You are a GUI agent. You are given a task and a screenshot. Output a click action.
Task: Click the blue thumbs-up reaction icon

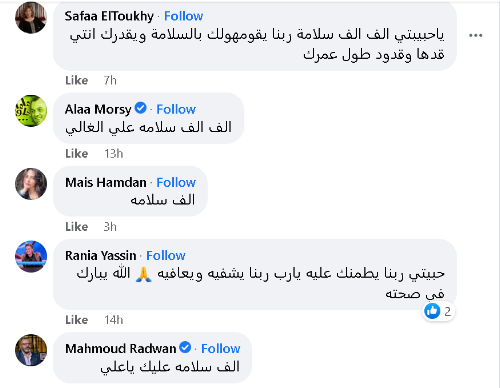click(x=432, y=311)
